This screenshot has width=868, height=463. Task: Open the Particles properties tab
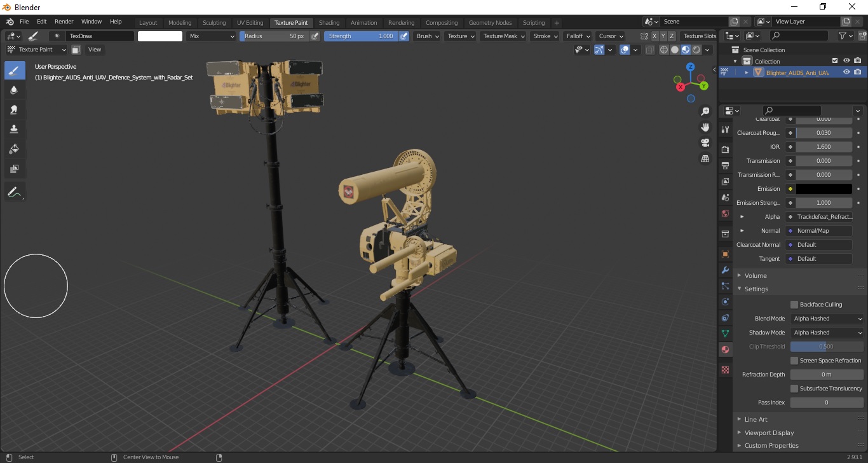click(x=725, y=286)
